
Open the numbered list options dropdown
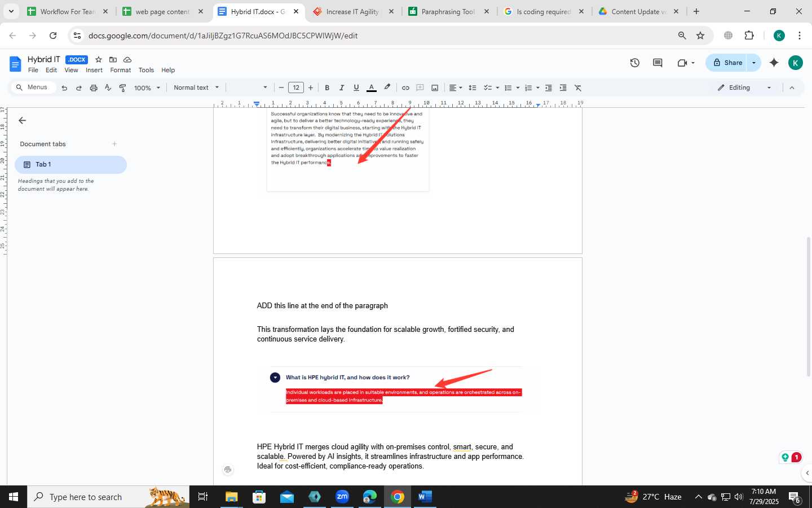tap(538, 87)
